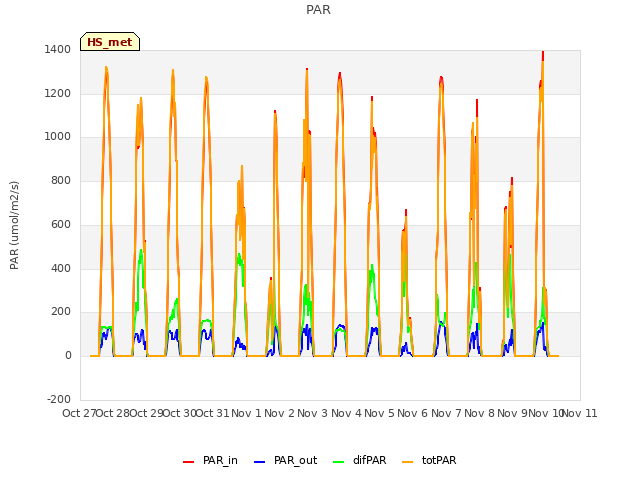
Task: Click the Nov 5 x-axis label
Action: click(x=380, y=413)
